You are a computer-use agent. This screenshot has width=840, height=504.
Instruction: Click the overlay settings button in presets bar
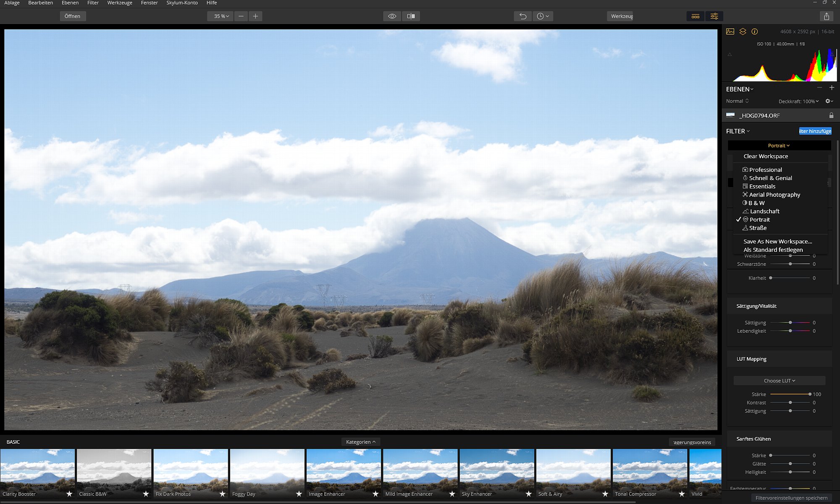click(x=692, y=442)
